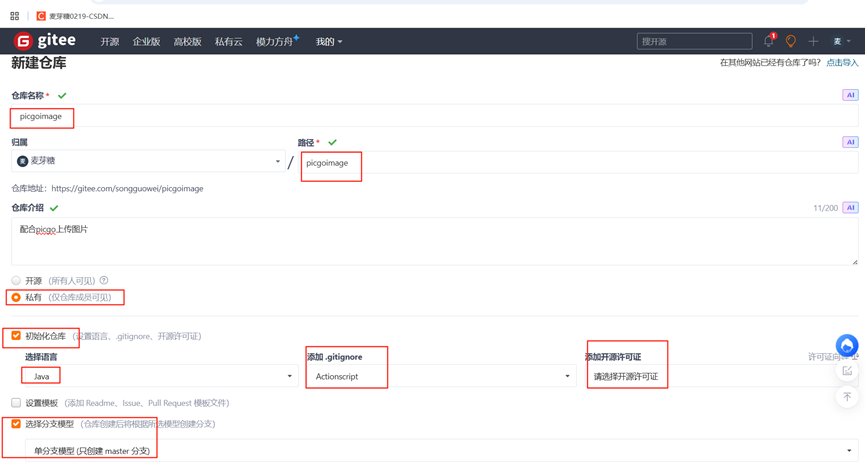Click the 仓库名称 input field
Viewport: 865px width, 464px height.
coord(435,116)
